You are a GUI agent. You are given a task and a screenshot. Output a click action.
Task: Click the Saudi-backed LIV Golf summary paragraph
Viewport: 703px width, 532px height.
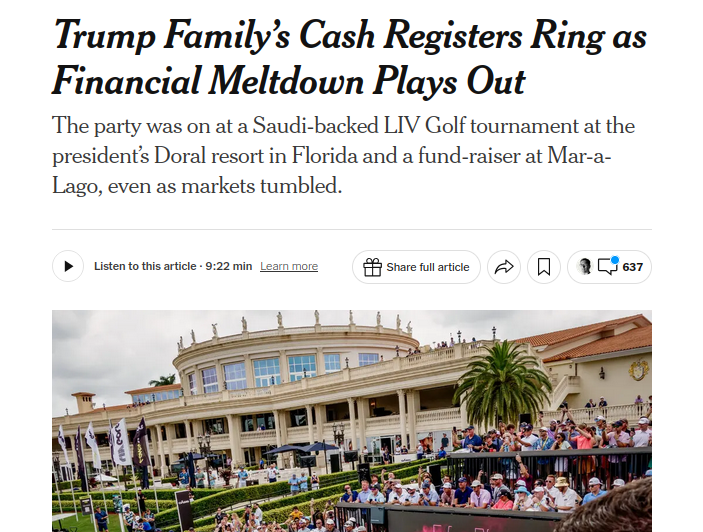[x=343, y=156]
